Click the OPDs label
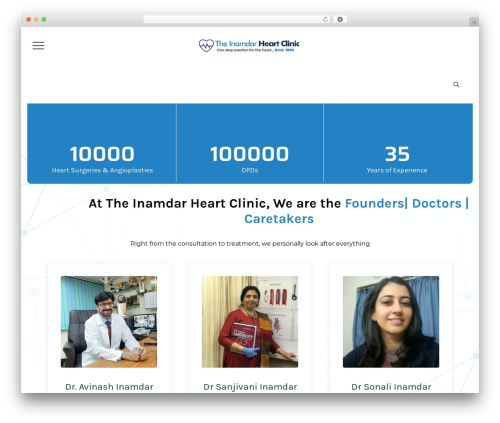 tap(250, 170)
